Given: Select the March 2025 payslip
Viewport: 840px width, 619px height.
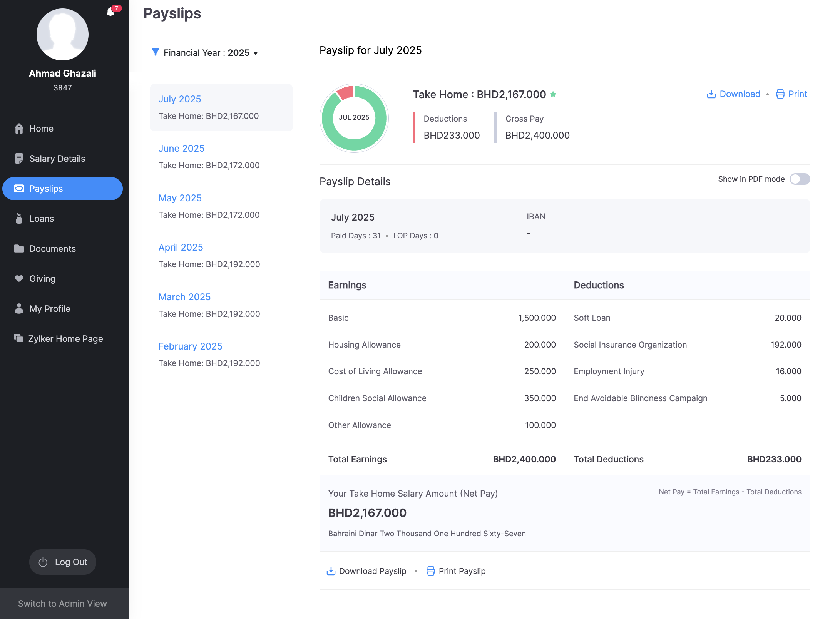Looking at the screenshot, I should point(184,297).
